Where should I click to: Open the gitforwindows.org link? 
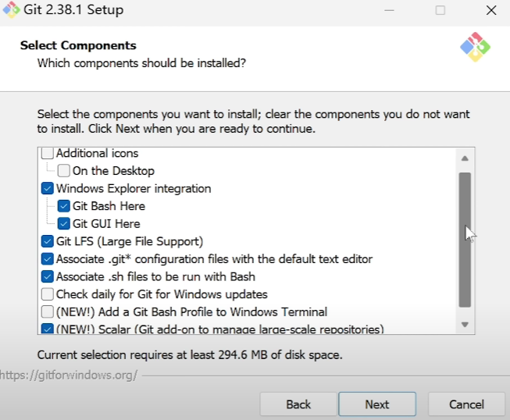coord(69,376)
